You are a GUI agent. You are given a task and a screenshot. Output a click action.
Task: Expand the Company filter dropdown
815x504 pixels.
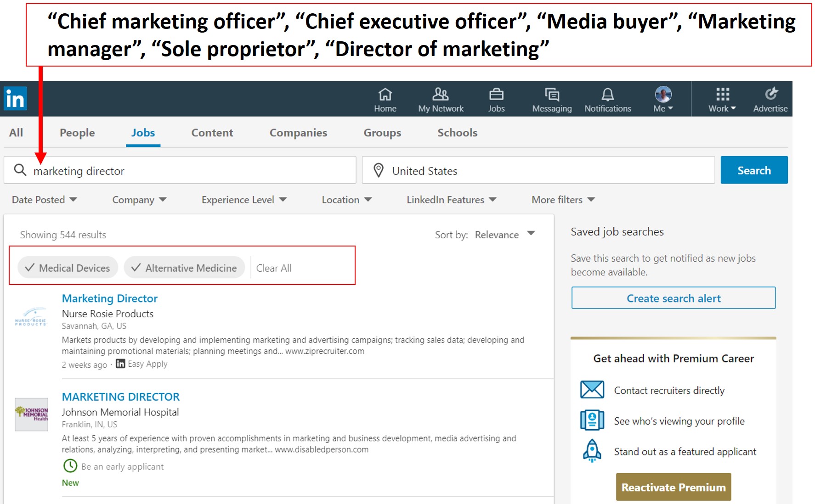click(x=139, y=200)
